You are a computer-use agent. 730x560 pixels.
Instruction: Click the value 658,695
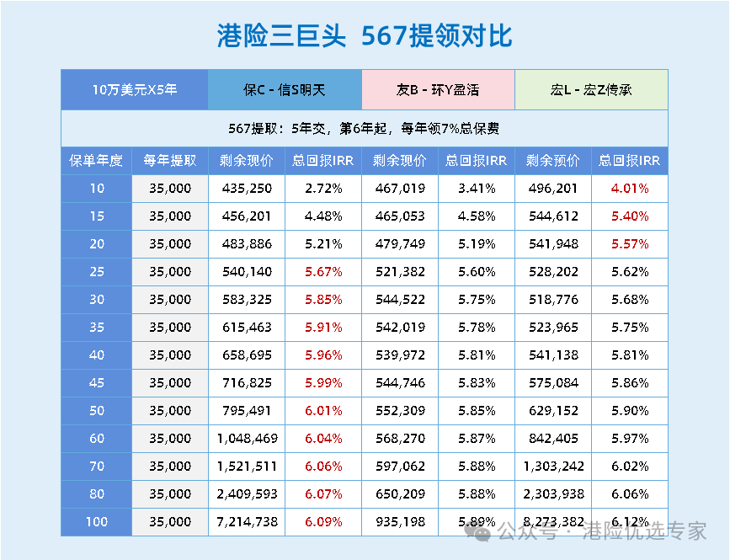point(247,355)
